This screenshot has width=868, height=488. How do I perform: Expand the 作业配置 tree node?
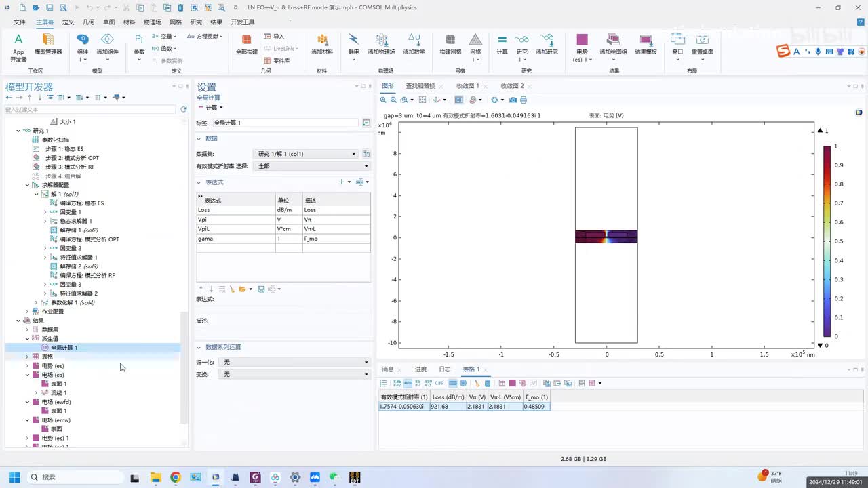pos(28,312)
